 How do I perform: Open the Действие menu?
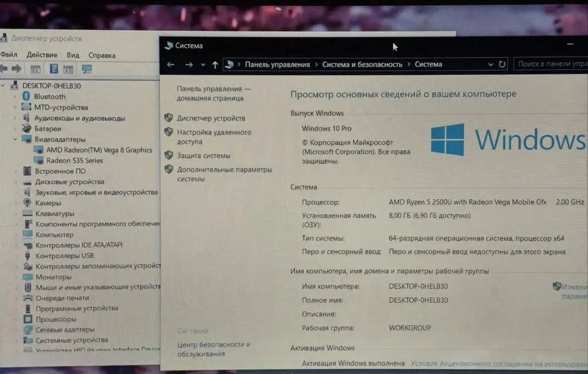pyautogui.click(x=42, y=55)
